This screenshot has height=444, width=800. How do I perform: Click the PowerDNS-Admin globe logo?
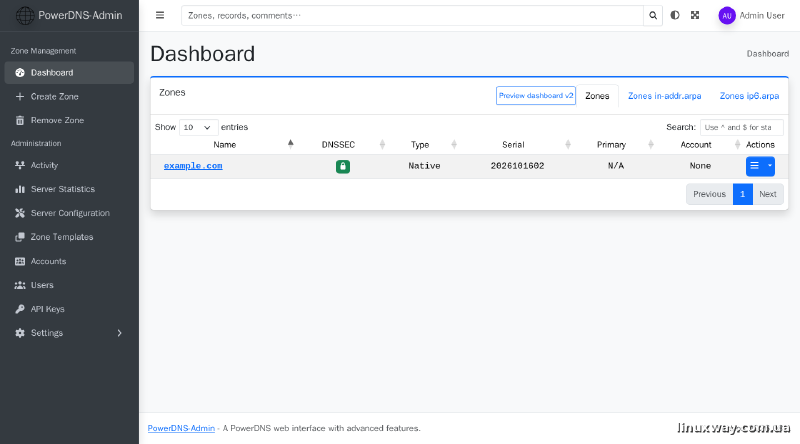pyautogui.click(x=24, y=15)
